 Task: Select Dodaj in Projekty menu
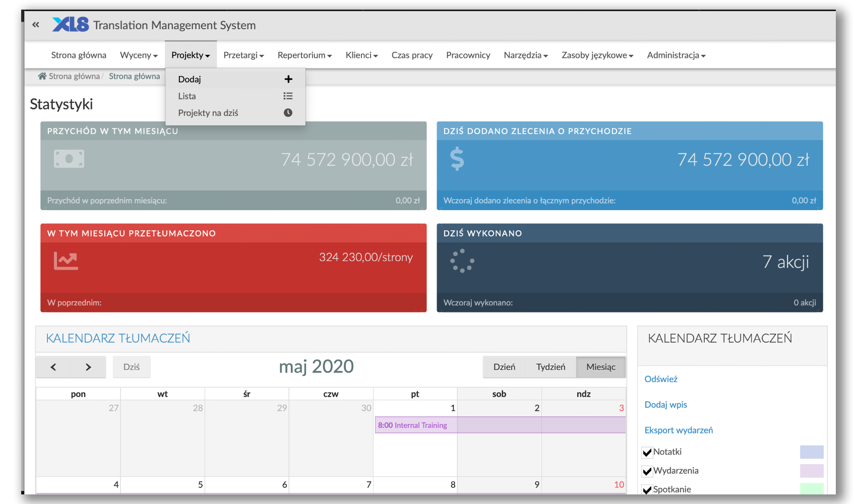click(235, 79)
